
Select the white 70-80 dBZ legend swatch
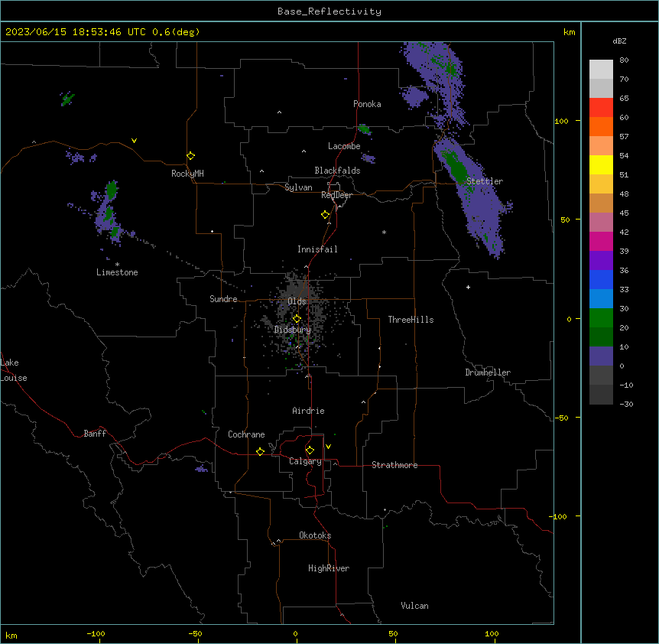coord(601,69)
